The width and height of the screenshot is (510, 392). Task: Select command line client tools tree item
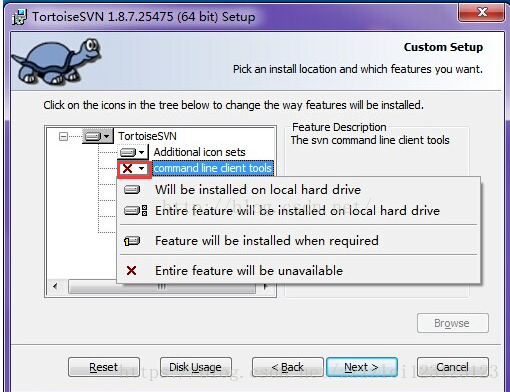tap(213, 168)
